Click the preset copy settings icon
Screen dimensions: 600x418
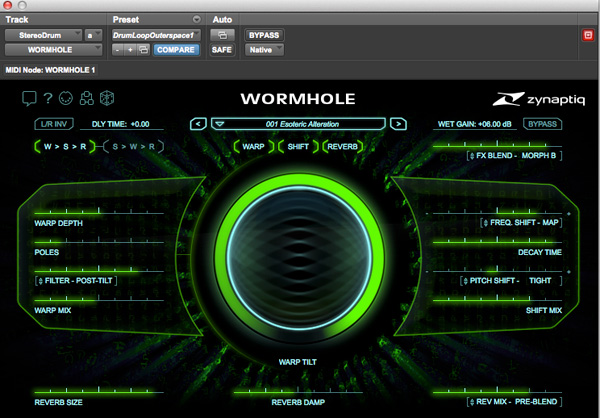[x=143, y=50]
